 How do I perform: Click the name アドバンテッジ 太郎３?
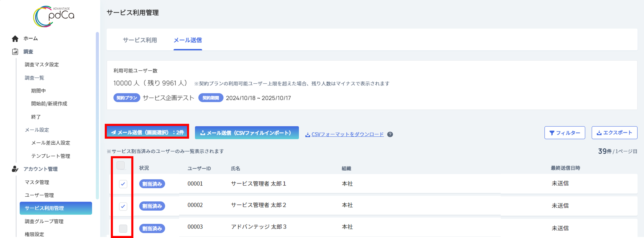coord(258,227)
